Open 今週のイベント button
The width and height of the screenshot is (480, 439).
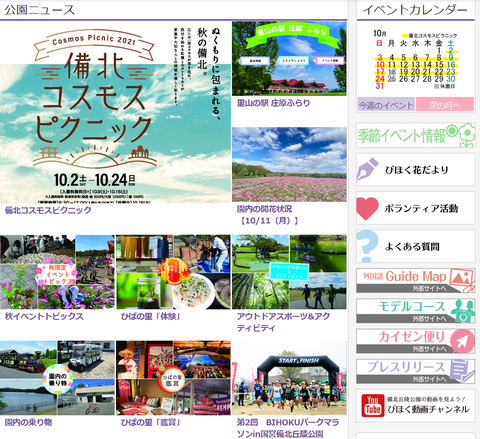pyautogui.click(x=386, y=104)
